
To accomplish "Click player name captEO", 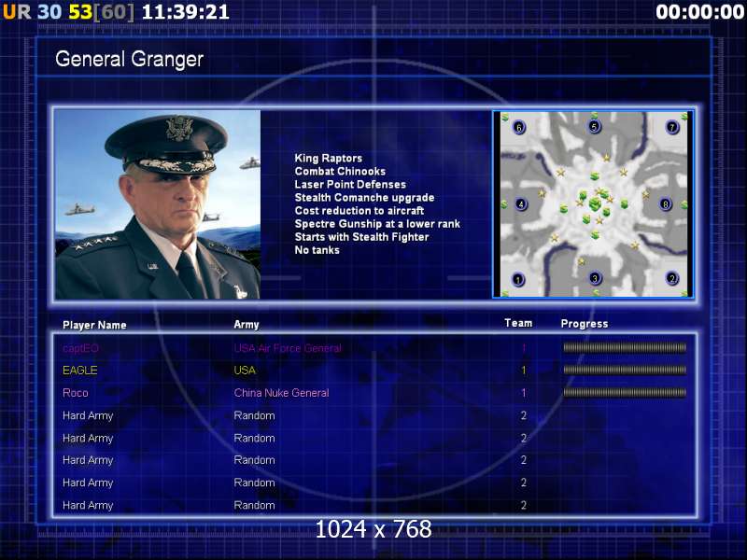I will (x=80, y=348).
